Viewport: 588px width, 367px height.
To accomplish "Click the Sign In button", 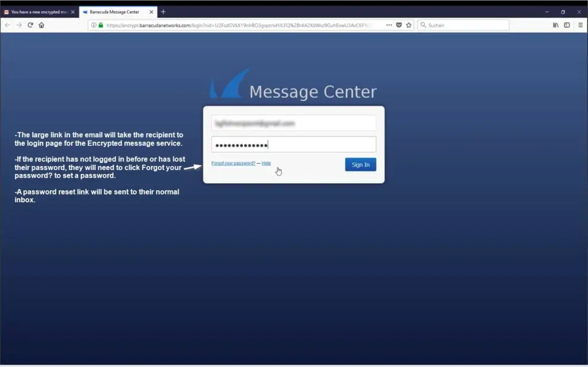I will point(361,164).
